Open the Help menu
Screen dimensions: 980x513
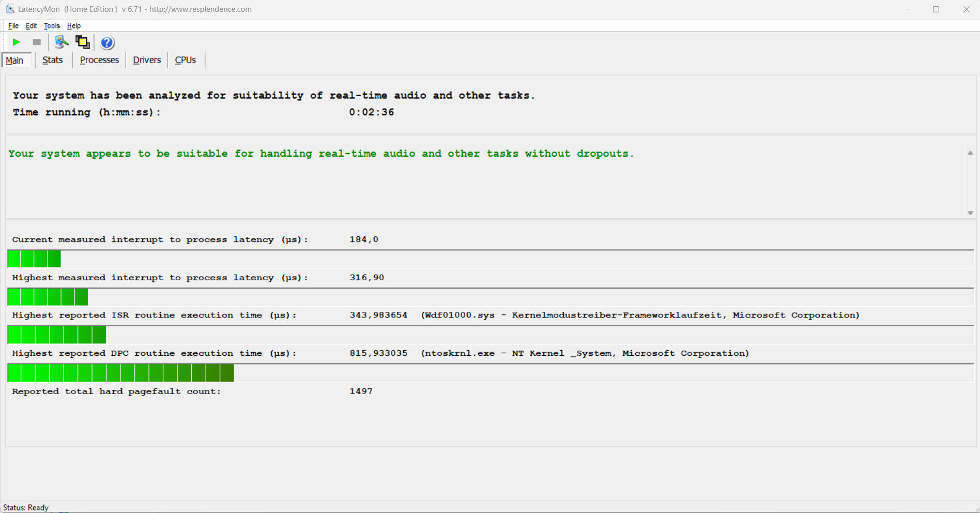[x=74, y=26]
